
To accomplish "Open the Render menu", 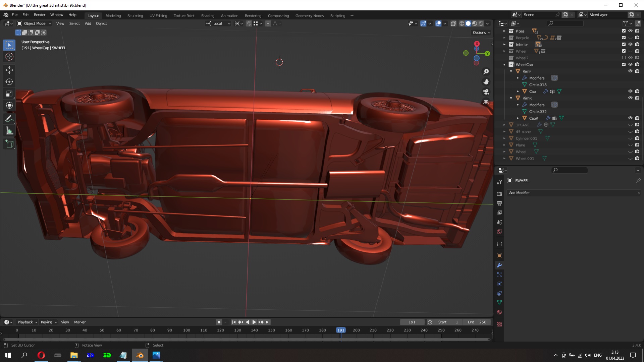I will (40, 15).
